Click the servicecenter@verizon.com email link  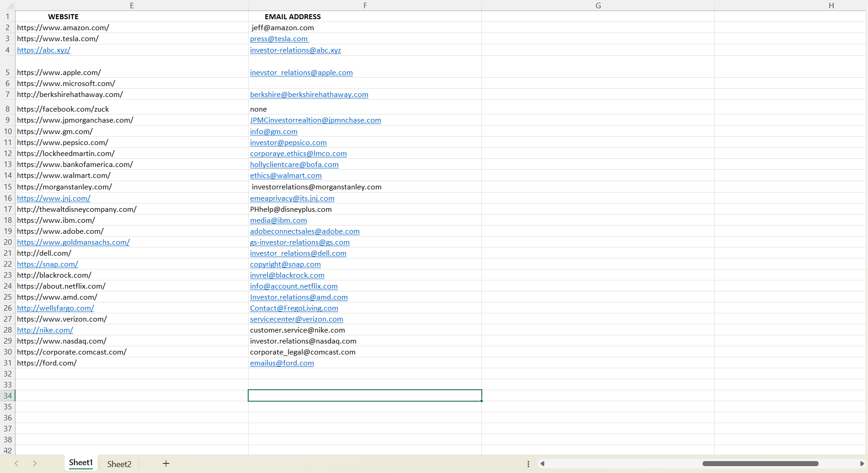click(296, 319)
